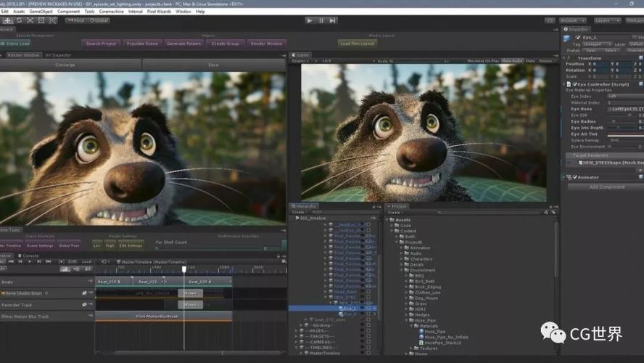The height and width of the screenshot is (363, 644).
Task: Click the mute icon on Recorder Track
Action: (84, 305)
